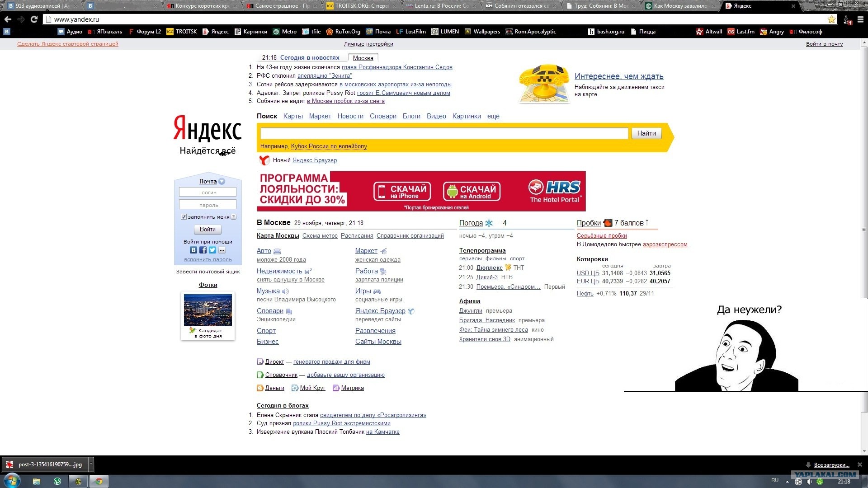Open the Личные настройки link
The image size is (868, 488).
click(x=368, y=44)
